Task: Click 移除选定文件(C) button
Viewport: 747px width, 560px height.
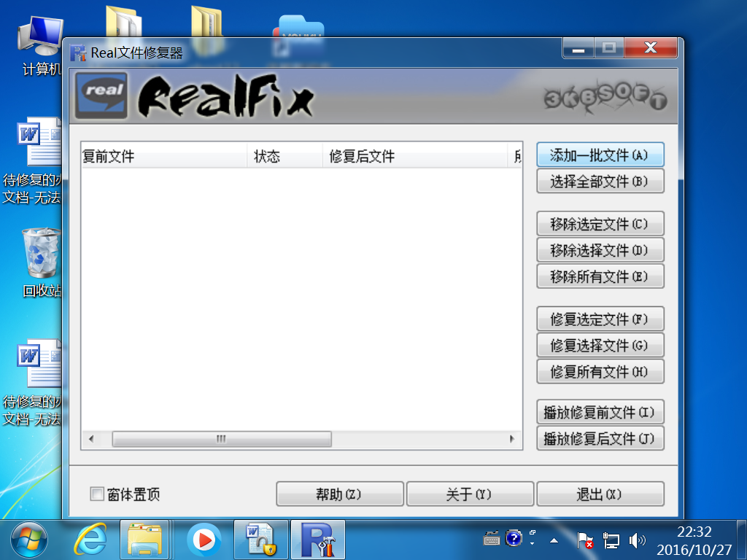Action: pyautogui.click(x=600, y=224)
